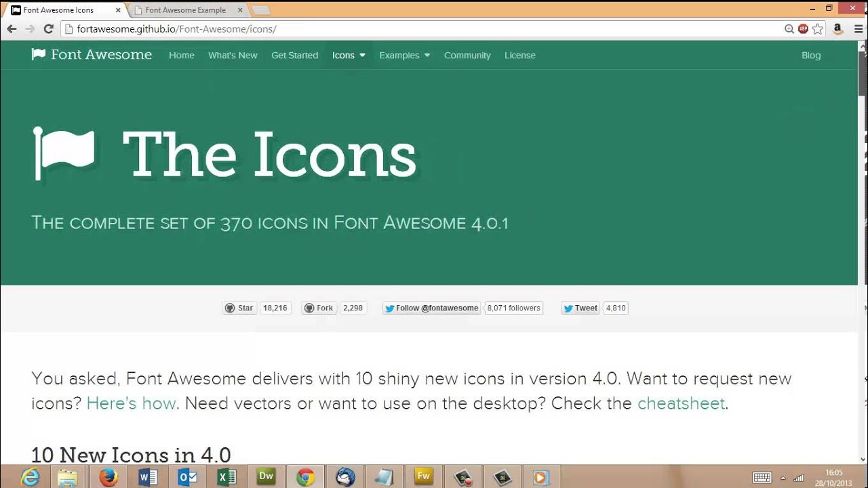Open the Adblock Plus extension icon
Image resolution: width=868 pixels, height=488 pixels.
[x=804, y=29]
